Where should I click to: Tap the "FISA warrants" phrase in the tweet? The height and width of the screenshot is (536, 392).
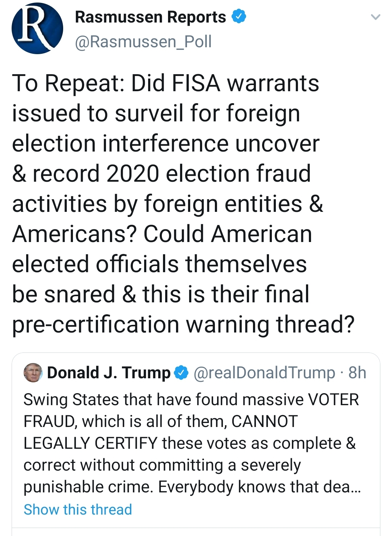(246, 83)
